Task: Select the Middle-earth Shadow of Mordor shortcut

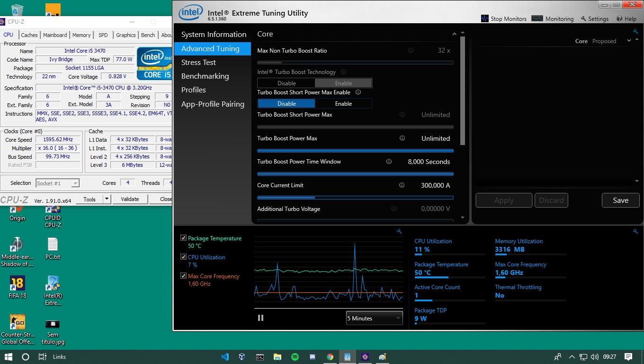Action: click(17, 252)
